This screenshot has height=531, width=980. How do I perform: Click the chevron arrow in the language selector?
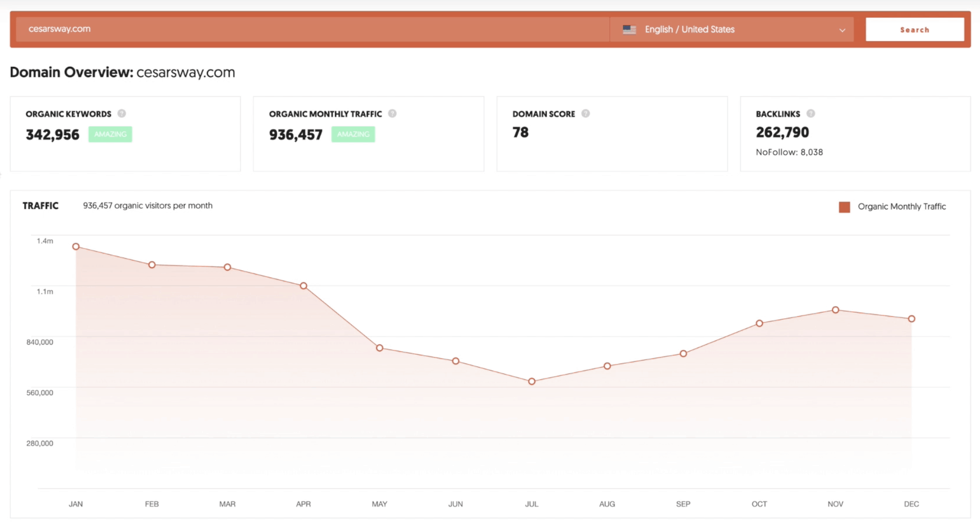[841, 30]
